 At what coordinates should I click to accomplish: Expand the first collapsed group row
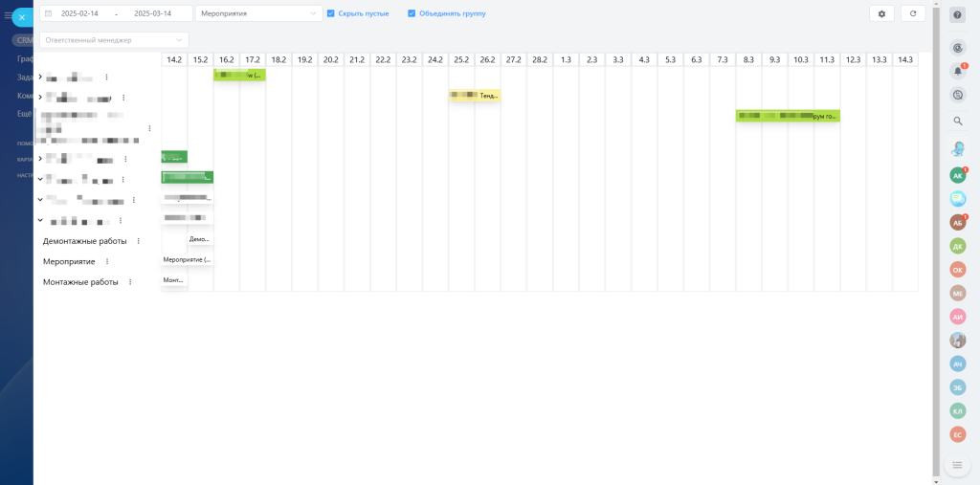point(40,77)
